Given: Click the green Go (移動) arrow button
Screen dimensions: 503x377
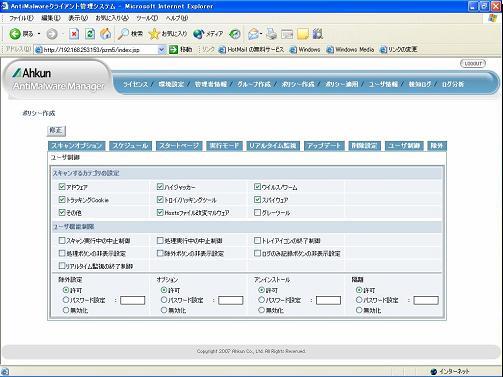Looking at the screenshot, I should [181, 50].
